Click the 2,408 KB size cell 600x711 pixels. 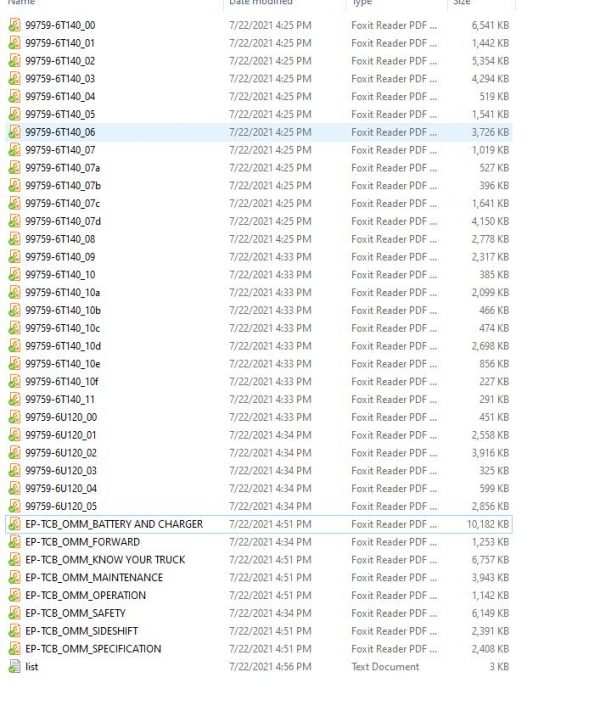490,649
